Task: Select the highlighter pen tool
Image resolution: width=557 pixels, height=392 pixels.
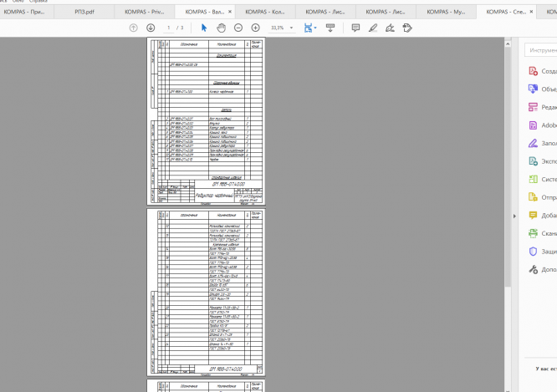Action: [373, 28]
